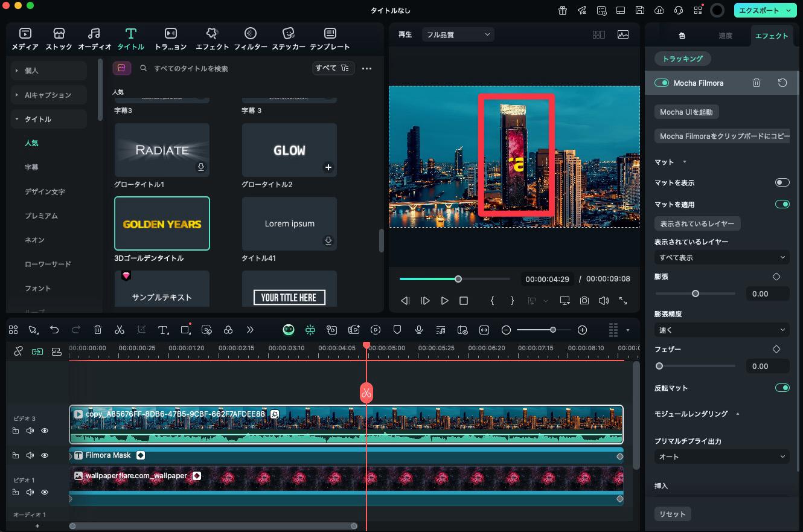Click the microphone voiceover icon
The image size is (803, 532).
418,330
